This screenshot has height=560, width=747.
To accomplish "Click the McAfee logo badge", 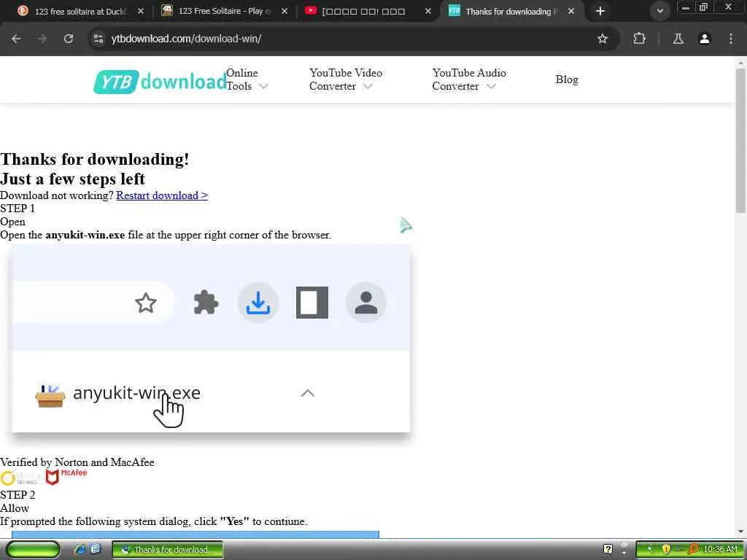I will (x=66, y=477).
